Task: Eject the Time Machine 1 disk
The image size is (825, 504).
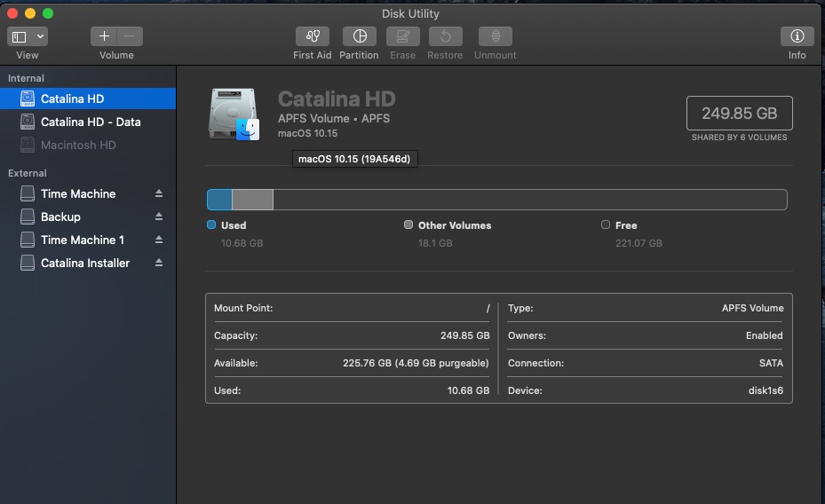Action: coord(159,240)
